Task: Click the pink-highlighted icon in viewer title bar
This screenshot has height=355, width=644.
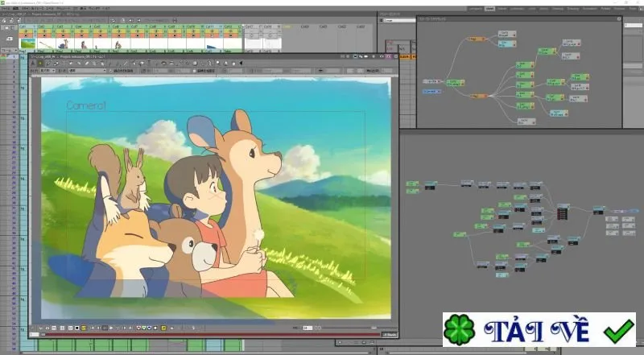Action: 388,56
